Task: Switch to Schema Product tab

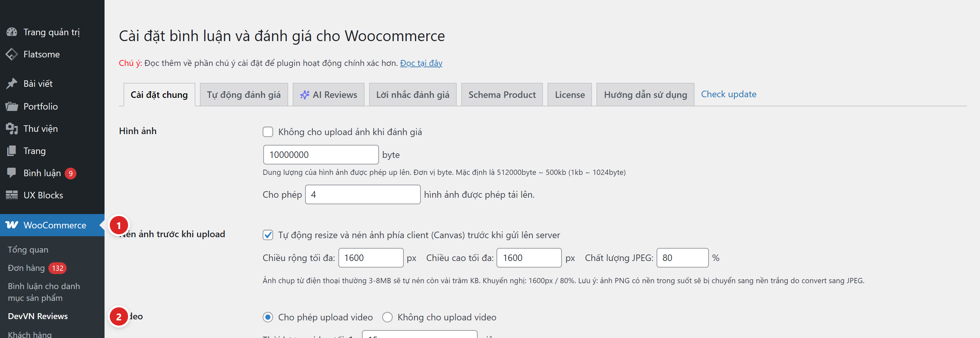Action: [x=502, y=95]
